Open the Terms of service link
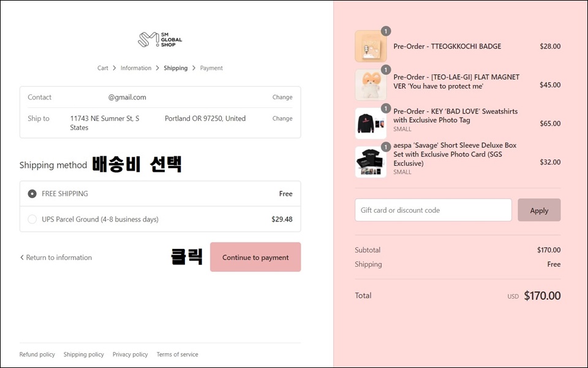 tap(178, 354)
